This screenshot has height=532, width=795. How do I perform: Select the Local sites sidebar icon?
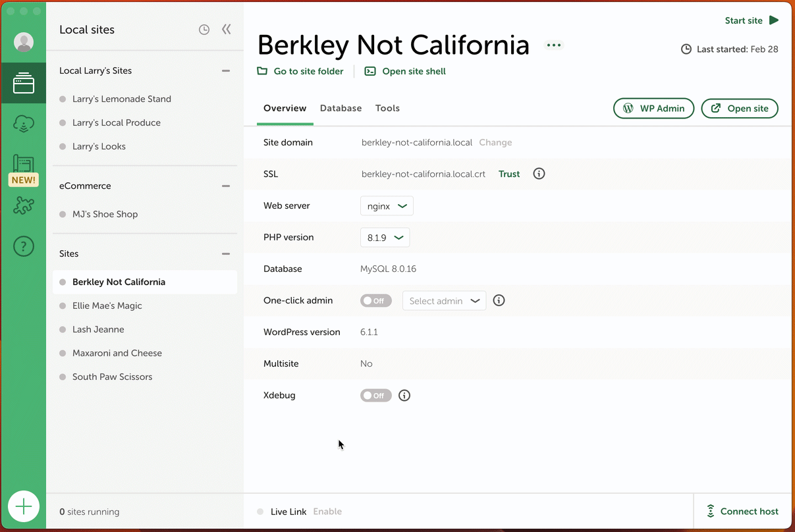[x=24, y=84]
